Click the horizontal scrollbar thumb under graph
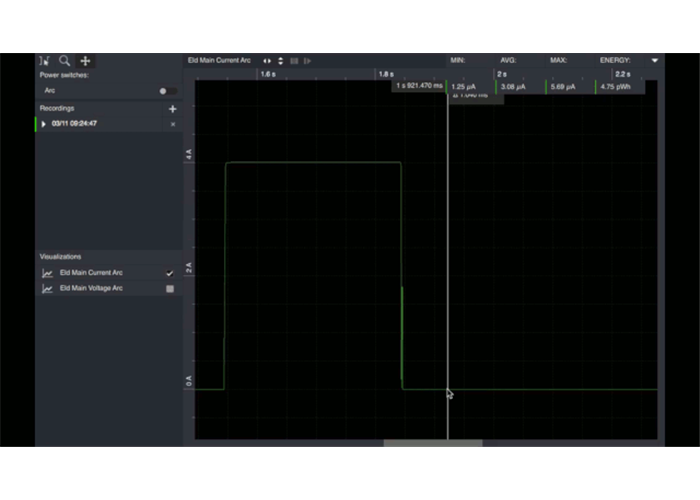This screenshot has height=500, width=700. click(432, 443)
